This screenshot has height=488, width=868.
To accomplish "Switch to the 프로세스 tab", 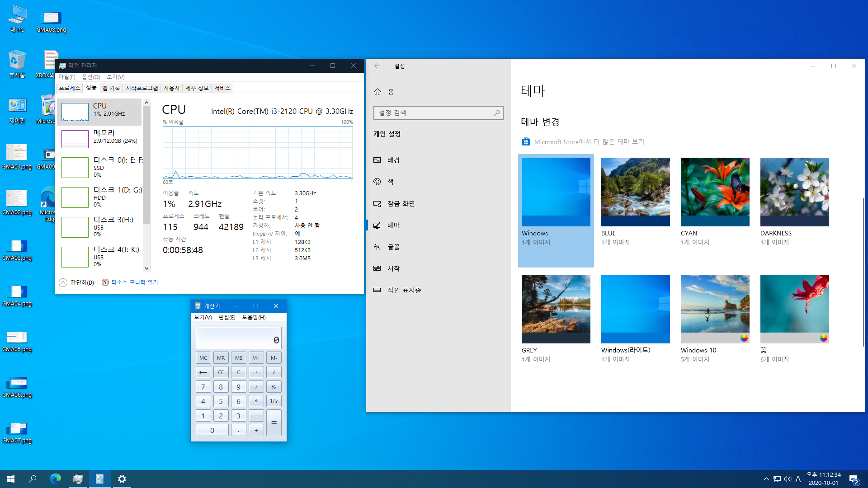I will [x=70, y=88].
